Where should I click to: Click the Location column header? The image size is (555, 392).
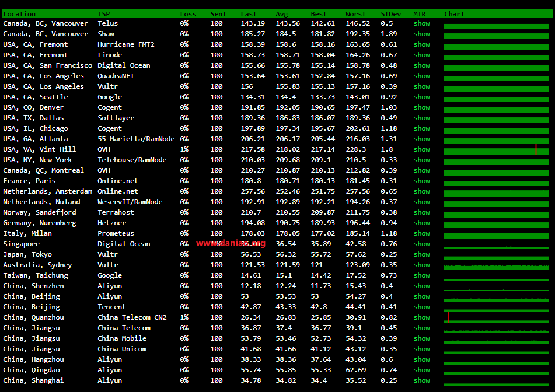click(19, 14)
